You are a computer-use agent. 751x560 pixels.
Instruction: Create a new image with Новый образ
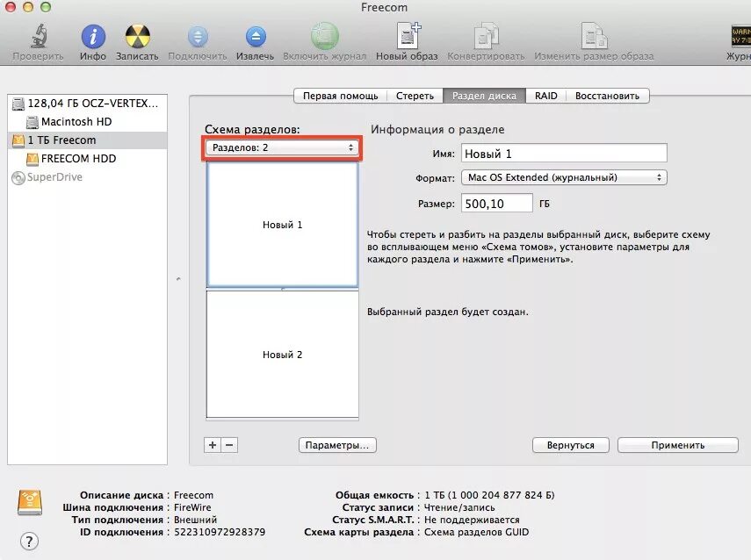407,36
